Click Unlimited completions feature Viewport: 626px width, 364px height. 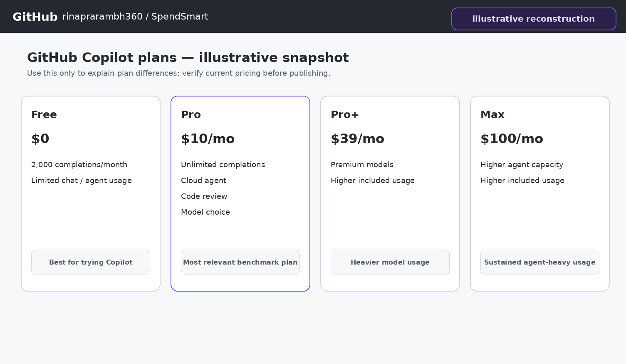(223, 165)
